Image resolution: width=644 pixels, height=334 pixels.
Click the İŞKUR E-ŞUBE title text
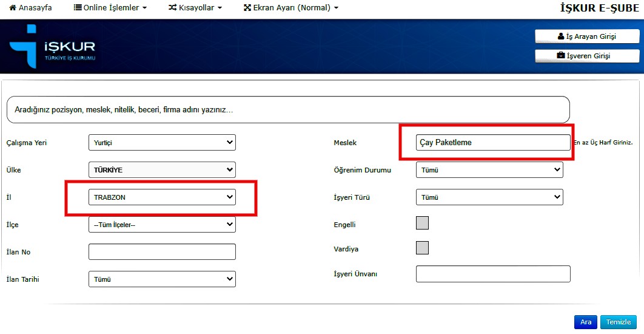600,8
